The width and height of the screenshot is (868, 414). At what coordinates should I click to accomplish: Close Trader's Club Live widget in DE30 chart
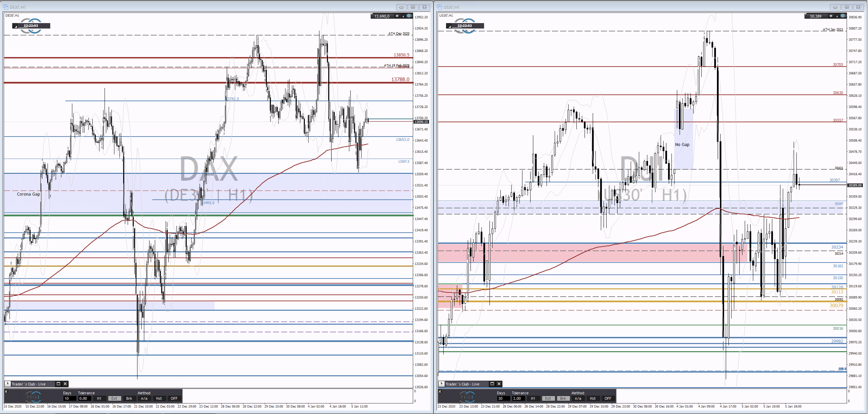[65, 384]
